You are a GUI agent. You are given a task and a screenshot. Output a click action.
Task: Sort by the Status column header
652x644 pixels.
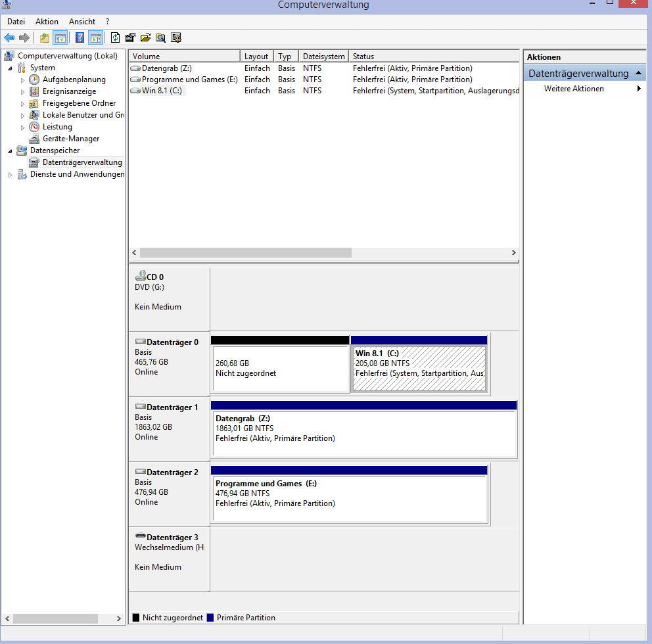pyautogui.click(x=434, y=56)
